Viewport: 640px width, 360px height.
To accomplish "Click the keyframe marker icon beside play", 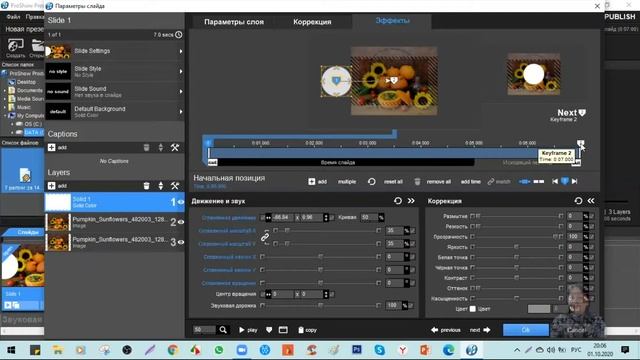I will click(x=269, y=330).
